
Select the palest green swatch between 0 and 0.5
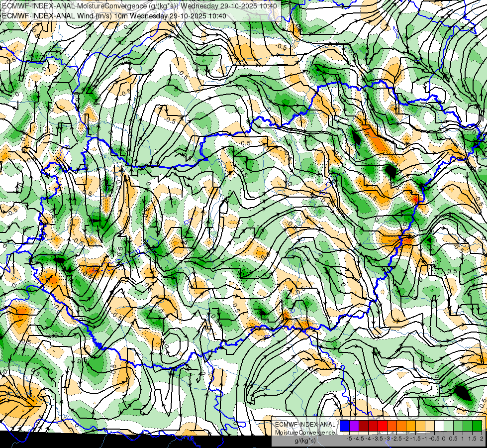449,426
